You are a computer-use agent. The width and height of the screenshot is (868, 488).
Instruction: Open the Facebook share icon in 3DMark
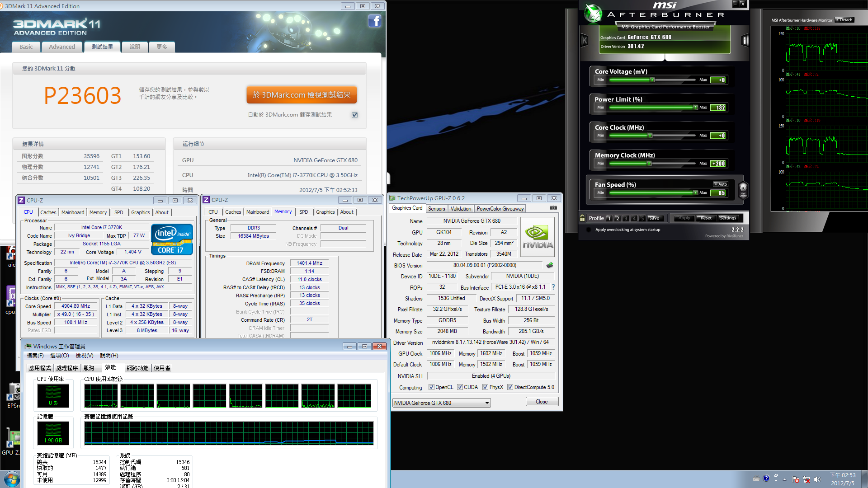tap(374, 21)
